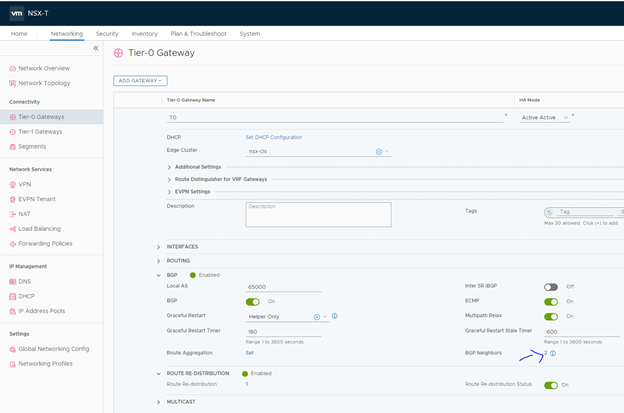Click the 'Tier-0 Gateway Name' column header
This screenshot has width=624, height=413.
coord(191,100)
